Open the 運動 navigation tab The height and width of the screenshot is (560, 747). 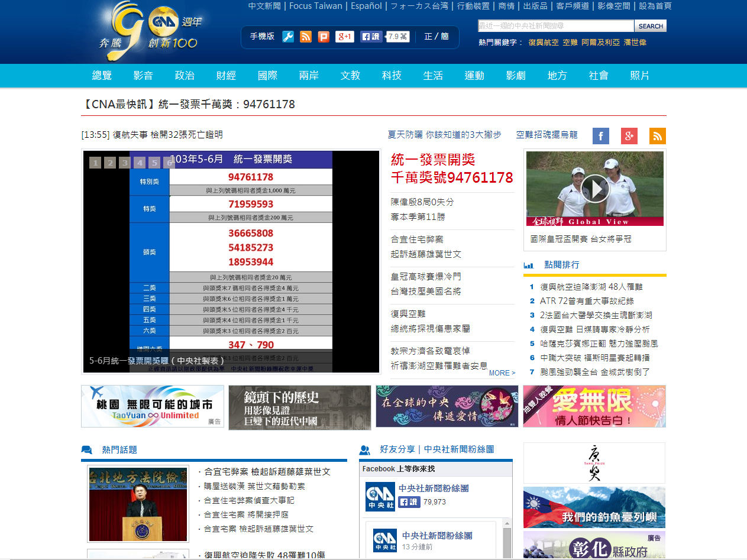[x=474, y=76]
